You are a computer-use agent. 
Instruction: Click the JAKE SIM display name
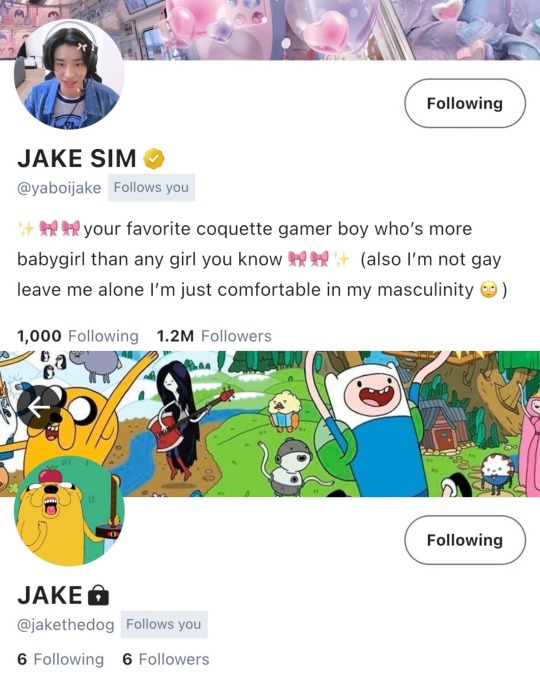77,158
